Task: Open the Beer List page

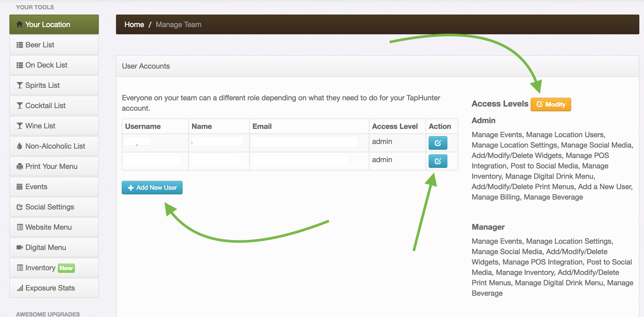Action: click(x=54, y=45)
